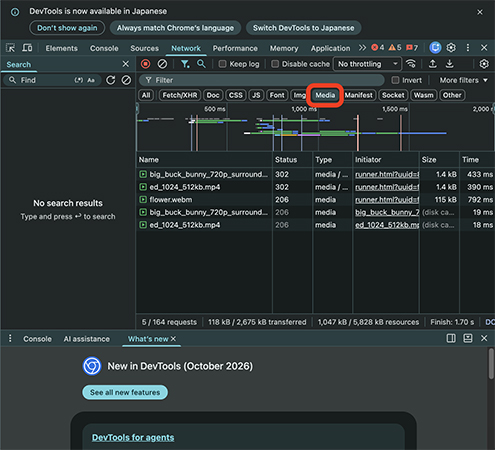The image size is (495, 450).
Task: Select the CSS filter chip
Action: click(236, 95)
